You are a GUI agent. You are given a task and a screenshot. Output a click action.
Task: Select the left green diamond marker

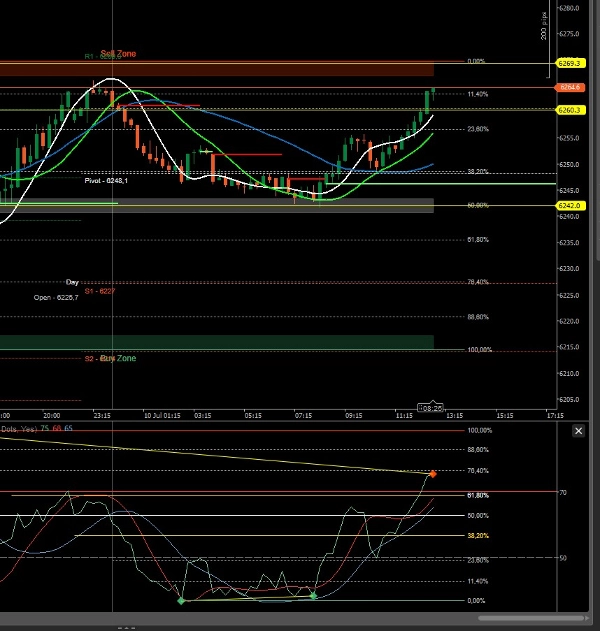pos(181,600)
